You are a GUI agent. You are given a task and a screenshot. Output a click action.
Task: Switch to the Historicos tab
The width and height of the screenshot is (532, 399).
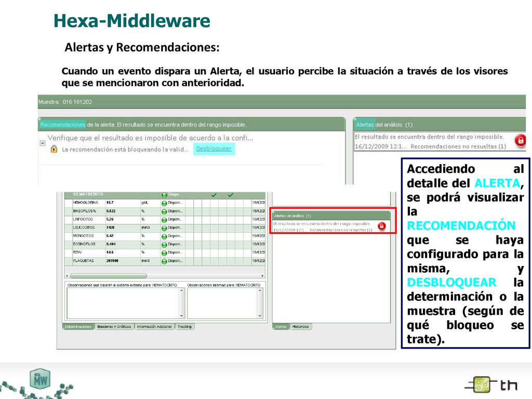(x=301, y=327)
